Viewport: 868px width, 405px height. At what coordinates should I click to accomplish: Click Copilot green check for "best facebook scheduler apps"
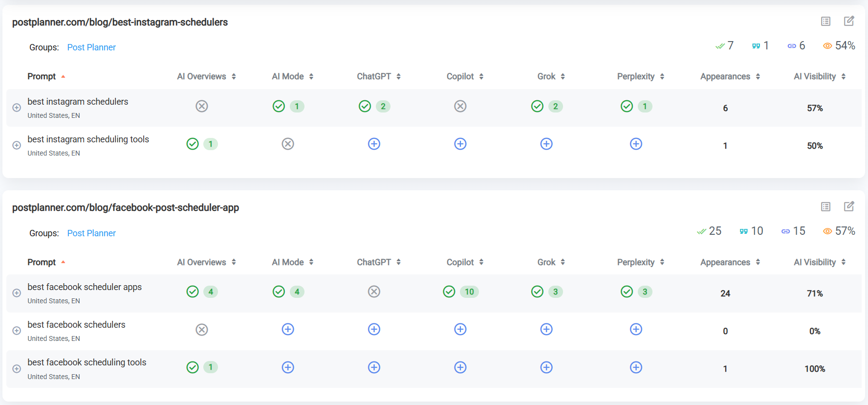[x=449, y=292]
